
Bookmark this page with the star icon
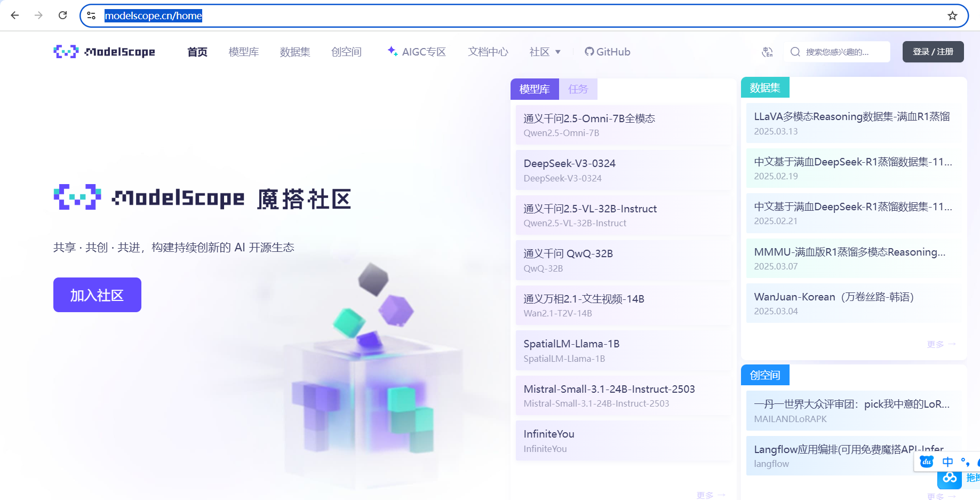click(952, 15)
